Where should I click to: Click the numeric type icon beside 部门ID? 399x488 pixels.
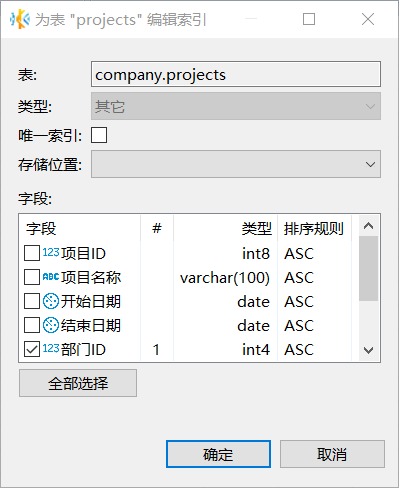point(51,349)
